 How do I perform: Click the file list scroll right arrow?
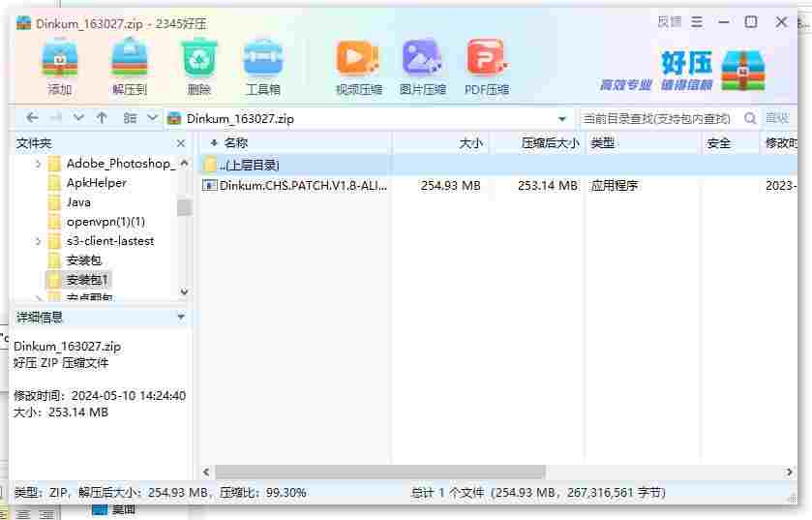click(x=789, y=472)
